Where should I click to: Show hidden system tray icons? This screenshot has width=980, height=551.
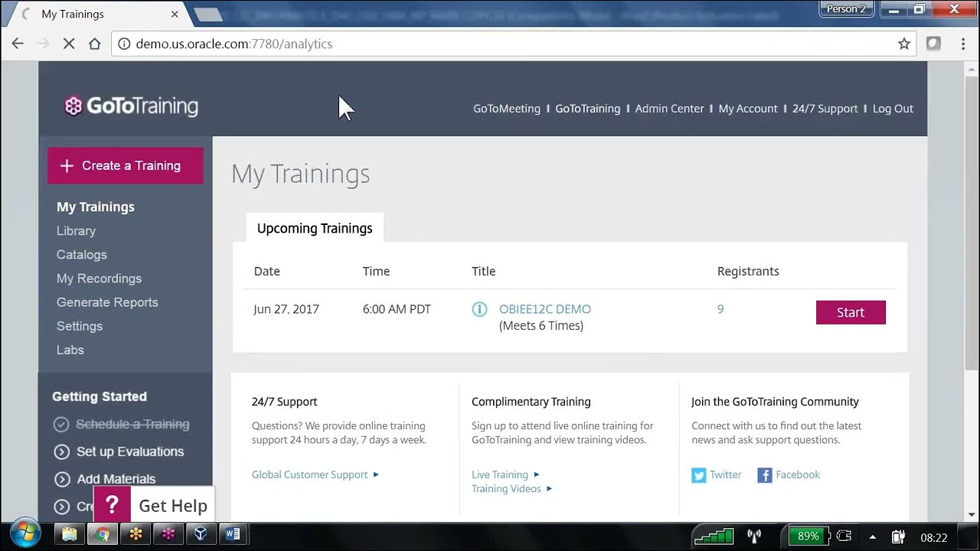(872, 536)
